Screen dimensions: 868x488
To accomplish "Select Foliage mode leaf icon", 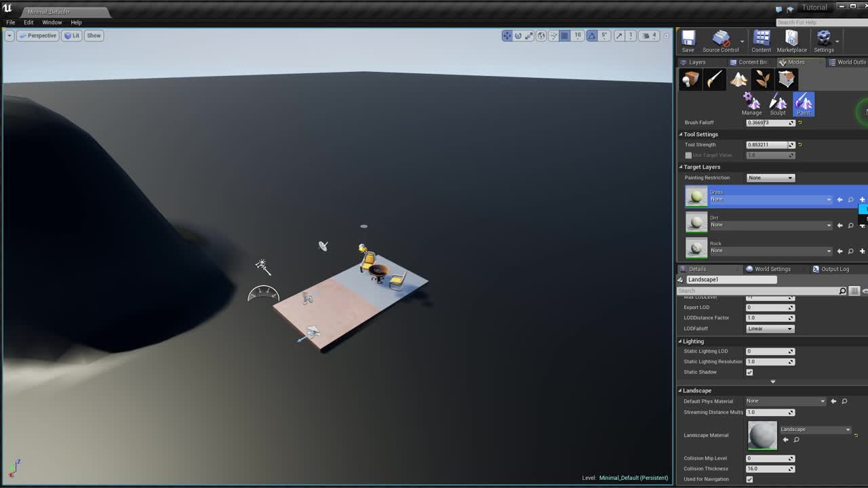I will (x=763, y=79).
